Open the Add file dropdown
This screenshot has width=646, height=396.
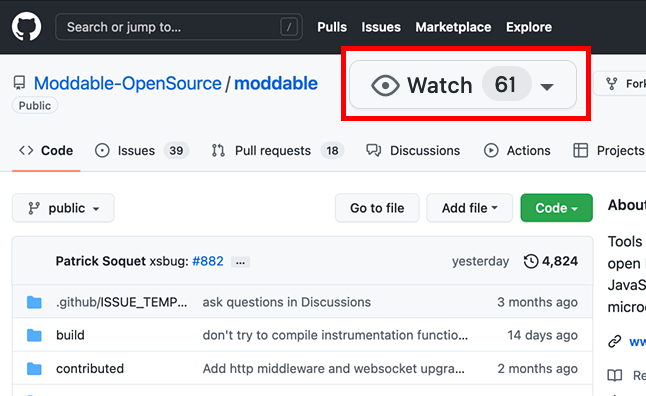click(469, 208)
